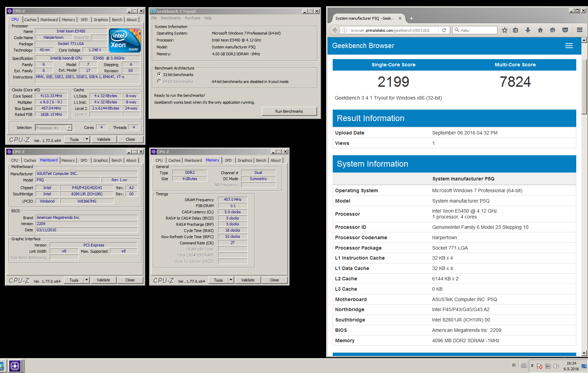
Task: Open the volume speaker tray icon
Action: [556, 366]
